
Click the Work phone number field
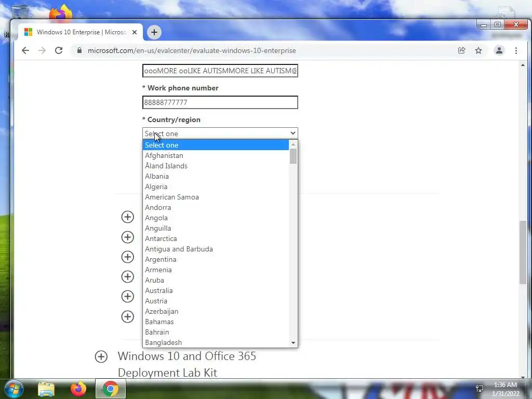click(220, 102)
